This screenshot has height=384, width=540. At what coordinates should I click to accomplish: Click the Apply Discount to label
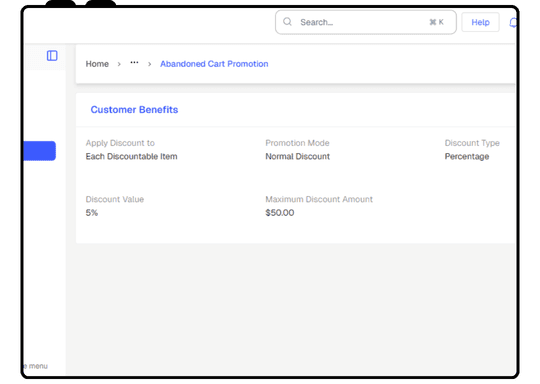[x=120, y=143]
